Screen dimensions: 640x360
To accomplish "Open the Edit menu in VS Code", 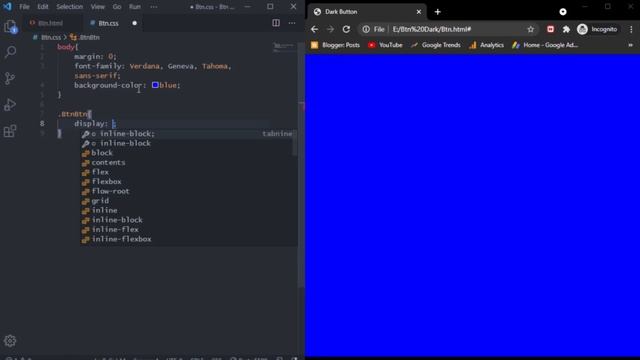I will click(43, 7).
